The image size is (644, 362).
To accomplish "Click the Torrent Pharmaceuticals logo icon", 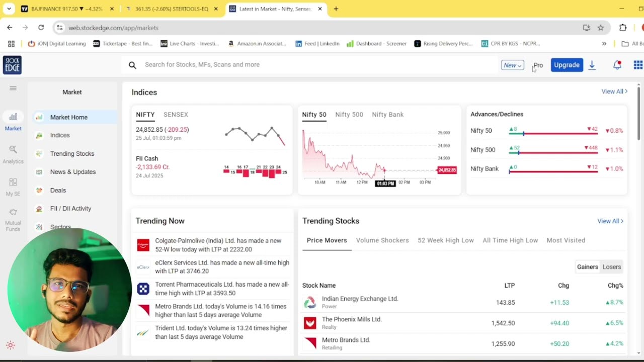I will click(143, 289).
